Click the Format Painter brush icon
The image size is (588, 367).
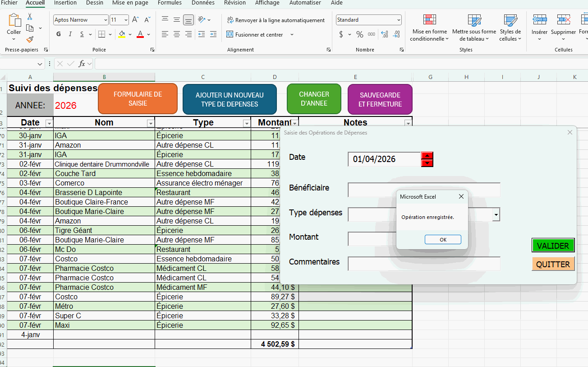tap(30, 40)
